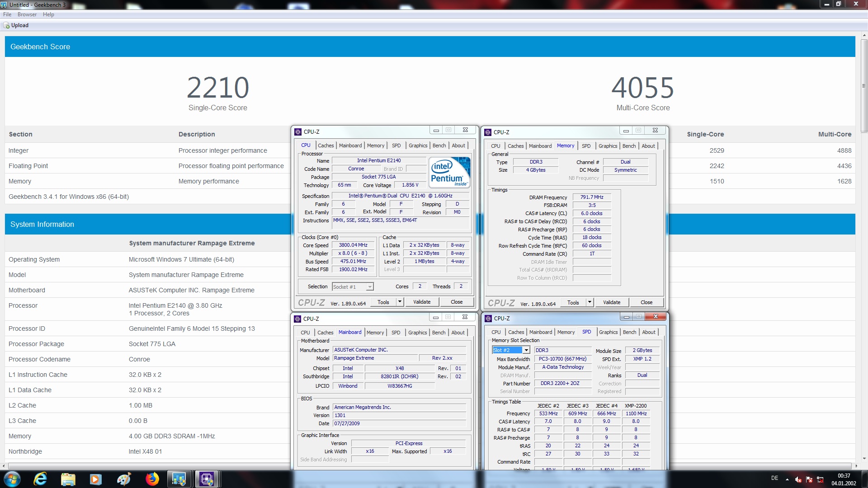This screenshot has height=488, width=868.
Task: Open the Tools dropdown arrow in the CPU window
Action: (400, 302)
